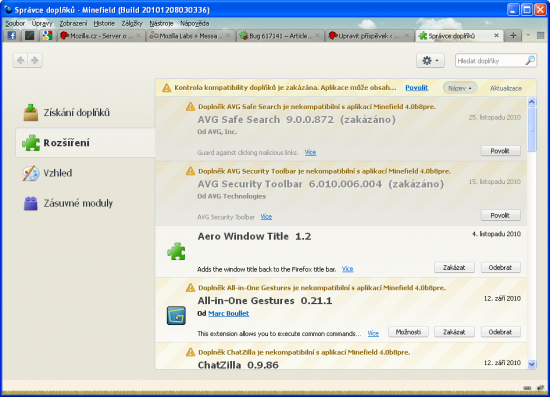Disable Aero Window Title with Zakázat
Viewport: 550px width, 397px height.
click(x=454, y=267)
